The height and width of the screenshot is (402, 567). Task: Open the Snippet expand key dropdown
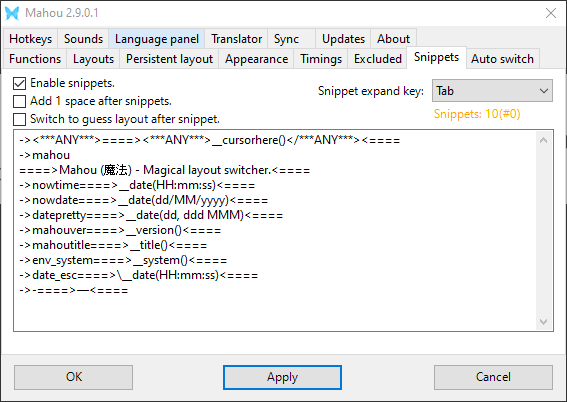[x=492, y=91]
